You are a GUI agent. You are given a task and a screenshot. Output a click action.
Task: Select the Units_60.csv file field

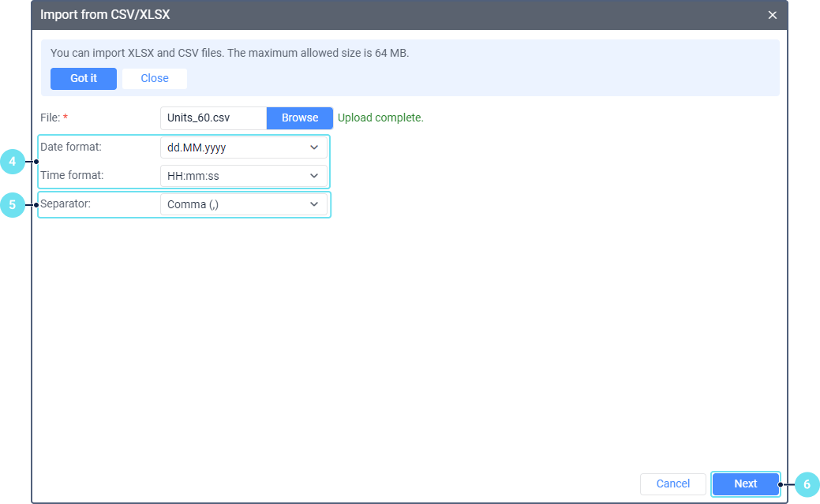213,118
